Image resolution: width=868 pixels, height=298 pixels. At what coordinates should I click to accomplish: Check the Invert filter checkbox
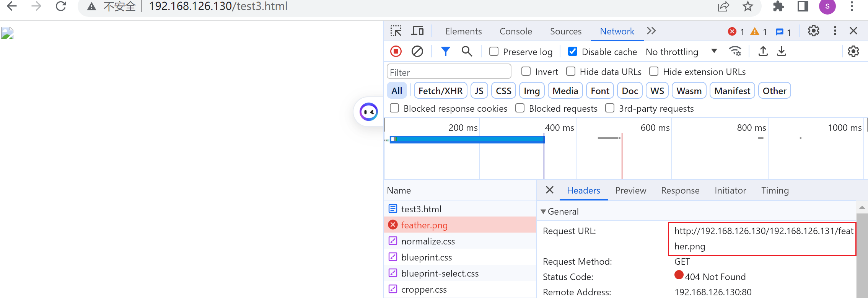526,72
